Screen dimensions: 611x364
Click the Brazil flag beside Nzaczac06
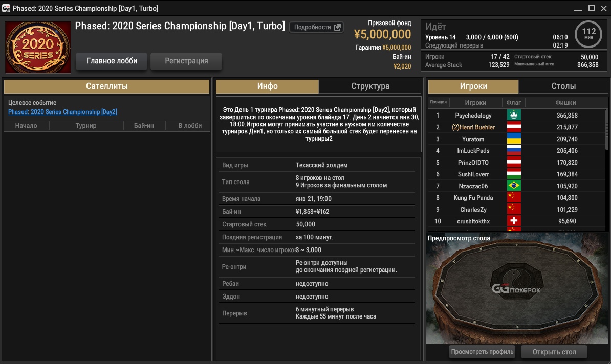(513, 186)
